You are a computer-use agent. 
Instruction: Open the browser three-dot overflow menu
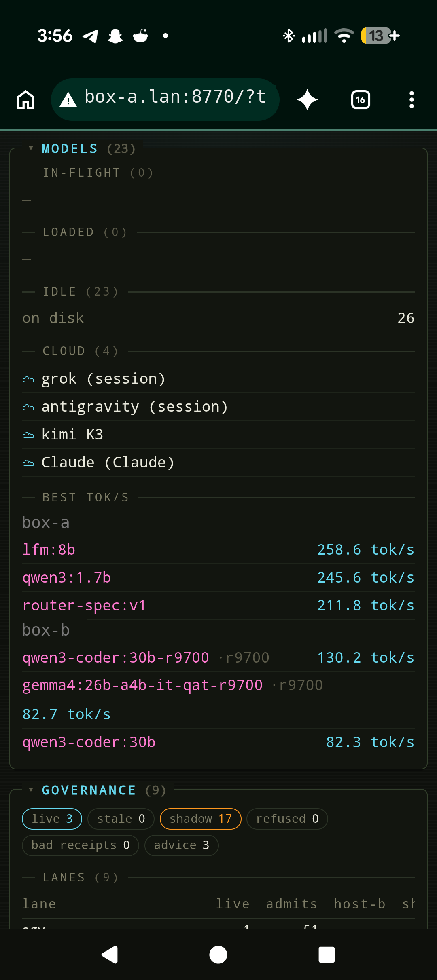(x=412, y=100)
